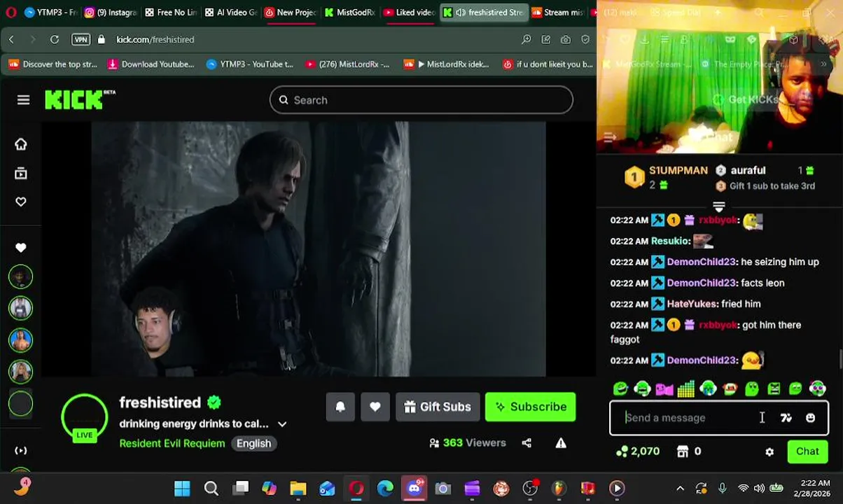Switch to the AI Video Generator tab
Screen dimensions: 843x504
click(231, 12)
